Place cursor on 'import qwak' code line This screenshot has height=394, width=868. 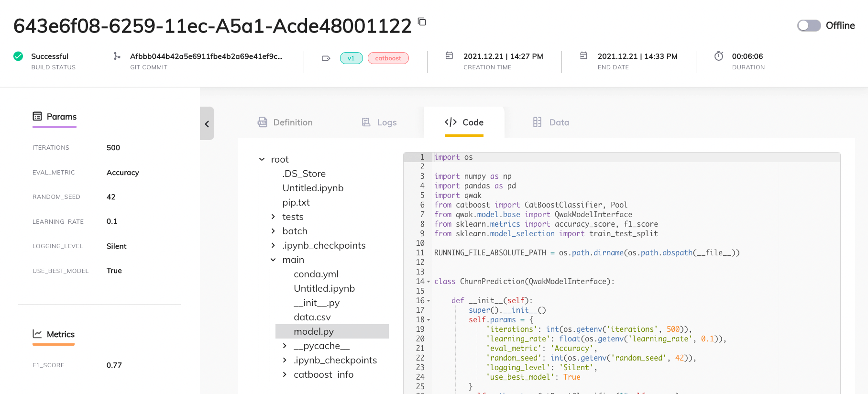pos(458,195)
